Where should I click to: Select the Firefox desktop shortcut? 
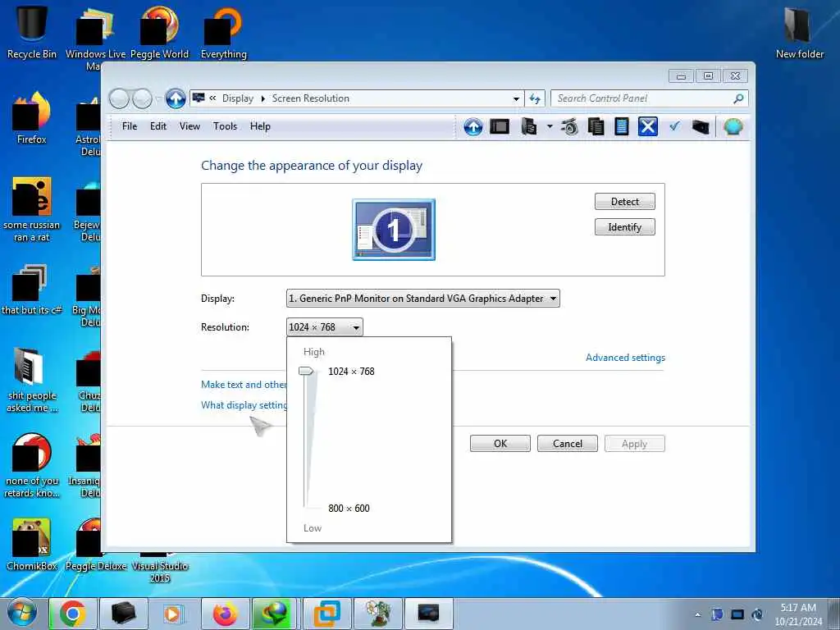pos(32,118)
